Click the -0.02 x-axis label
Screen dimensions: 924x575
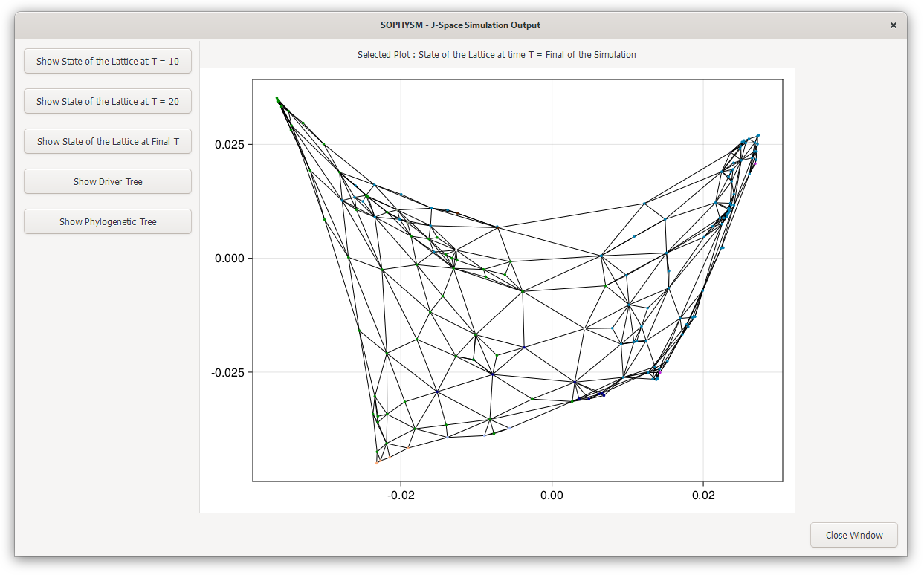point(401,495)
